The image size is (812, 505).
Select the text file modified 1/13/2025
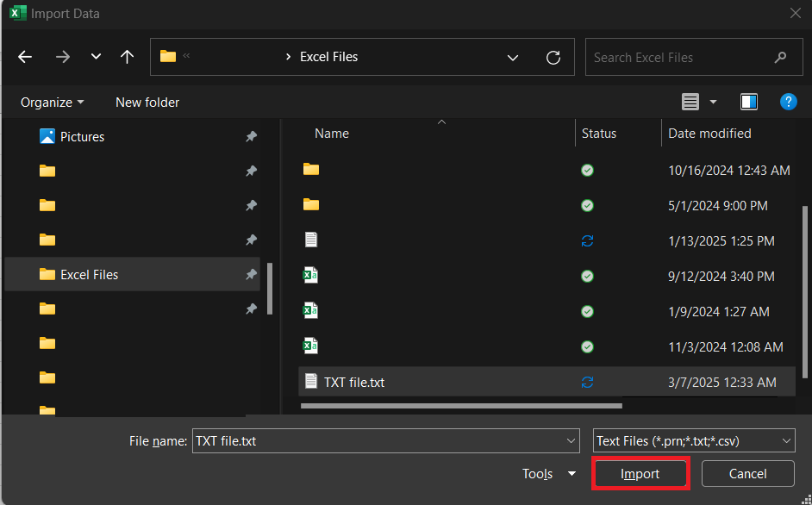(x=547, y=240)
